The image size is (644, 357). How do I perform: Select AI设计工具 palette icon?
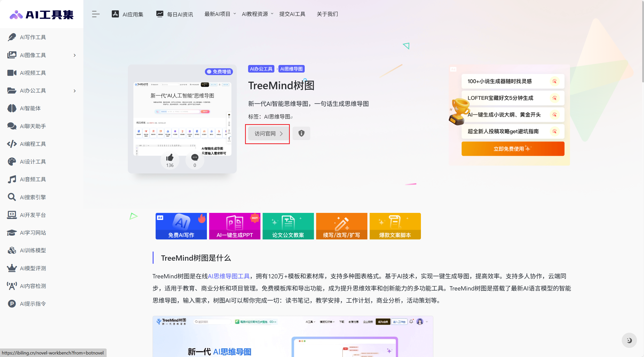point(12,162)
